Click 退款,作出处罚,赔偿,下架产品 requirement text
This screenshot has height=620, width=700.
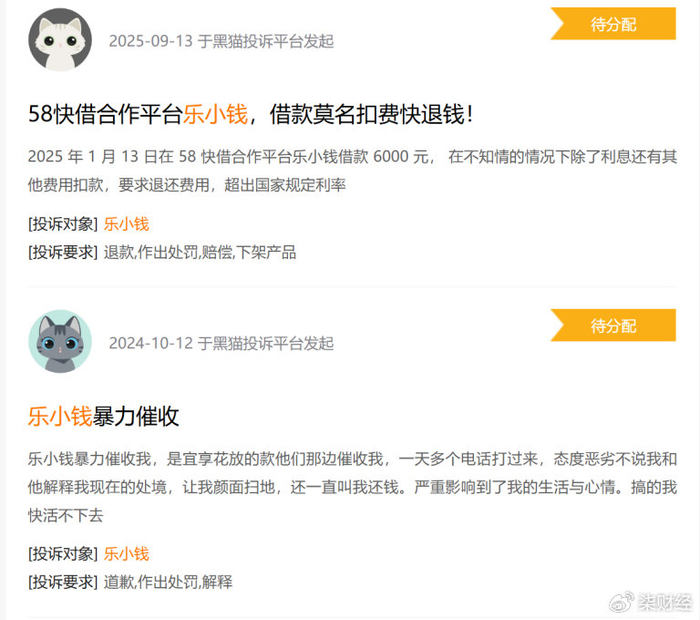(200, 253)
